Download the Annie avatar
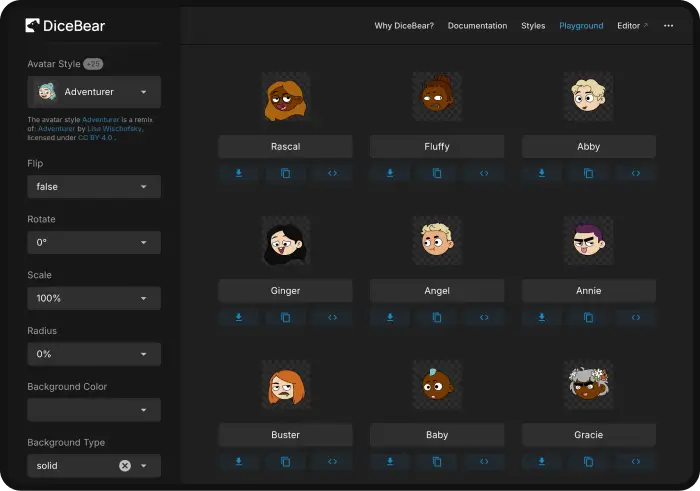The image size is (700, 491). coord(542,317)
